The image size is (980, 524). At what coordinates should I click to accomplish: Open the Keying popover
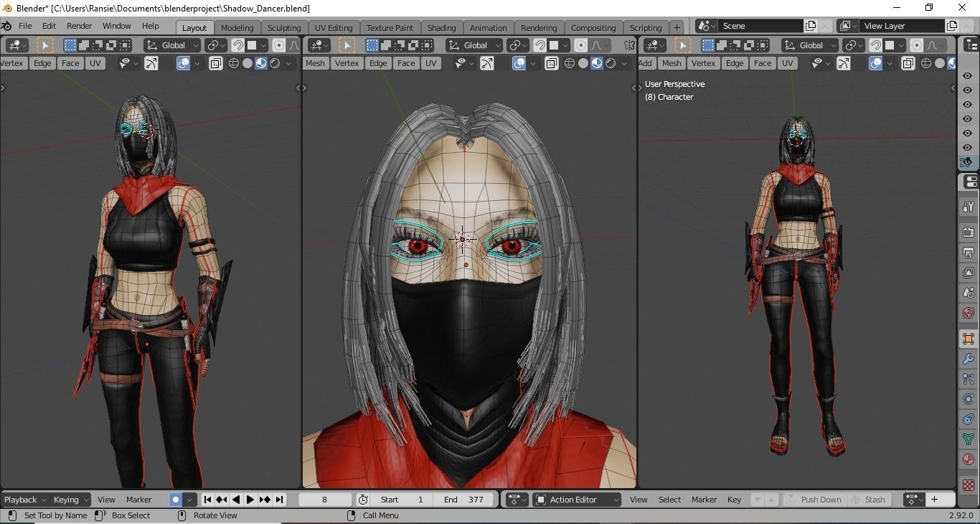pos(70,500)
